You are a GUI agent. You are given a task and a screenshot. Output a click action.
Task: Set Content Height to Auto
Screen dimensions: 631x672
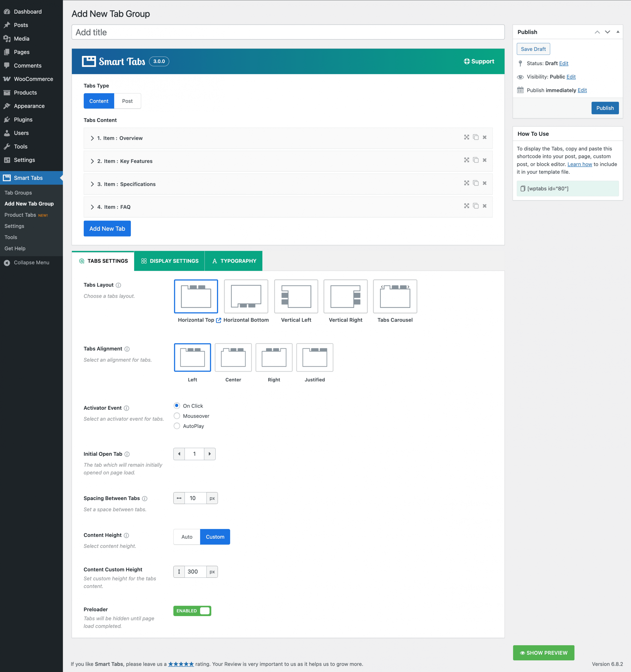(187, 537)
